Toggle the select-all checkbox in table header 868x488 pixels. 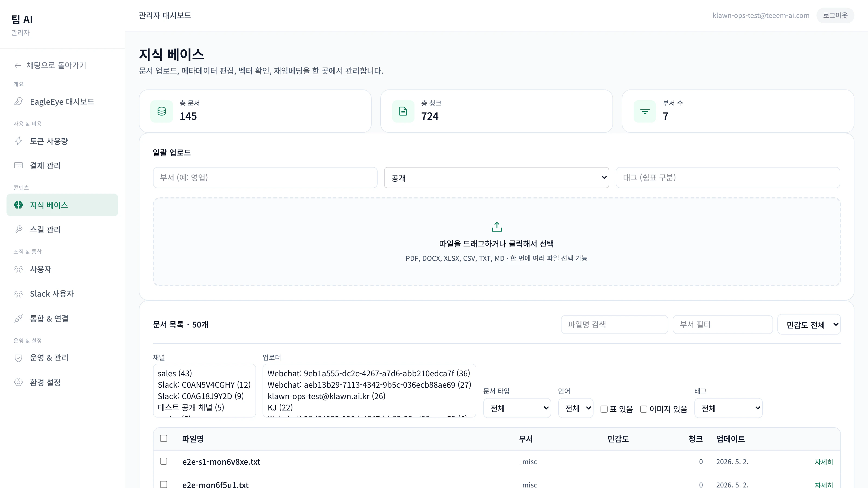tap(163, 438)
